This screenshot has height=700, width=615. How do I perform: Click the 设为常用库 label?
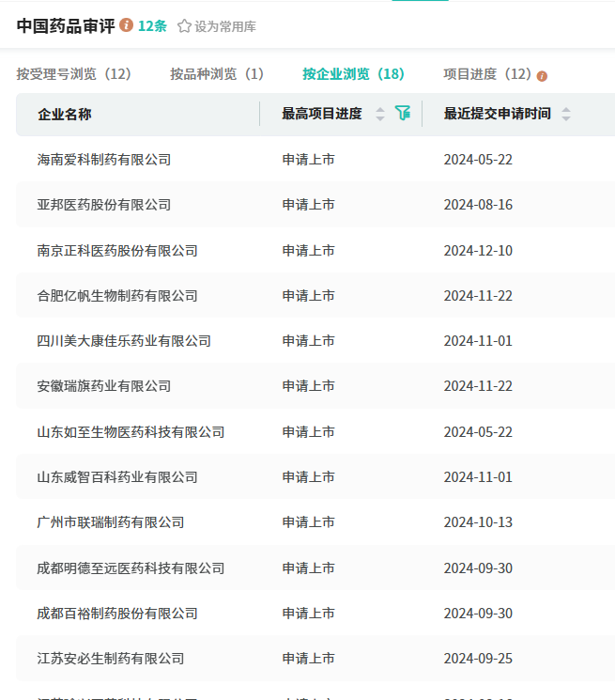tap(225, 27)
